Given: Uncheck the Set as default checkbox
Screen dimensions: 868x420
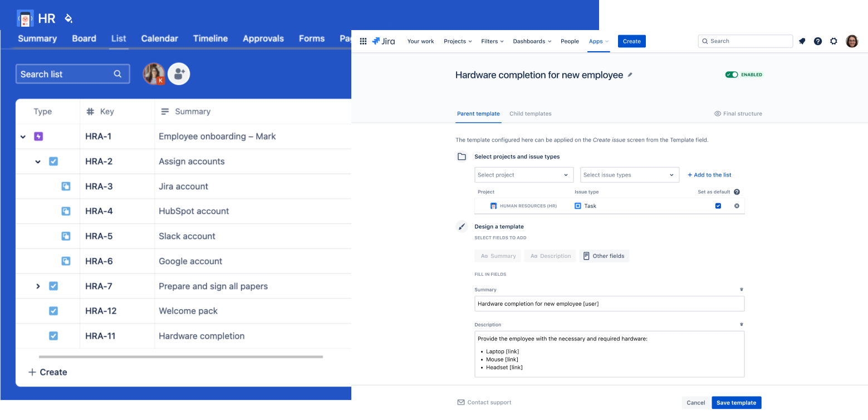Looking at the screenshot, I should (x=718, y=206).
